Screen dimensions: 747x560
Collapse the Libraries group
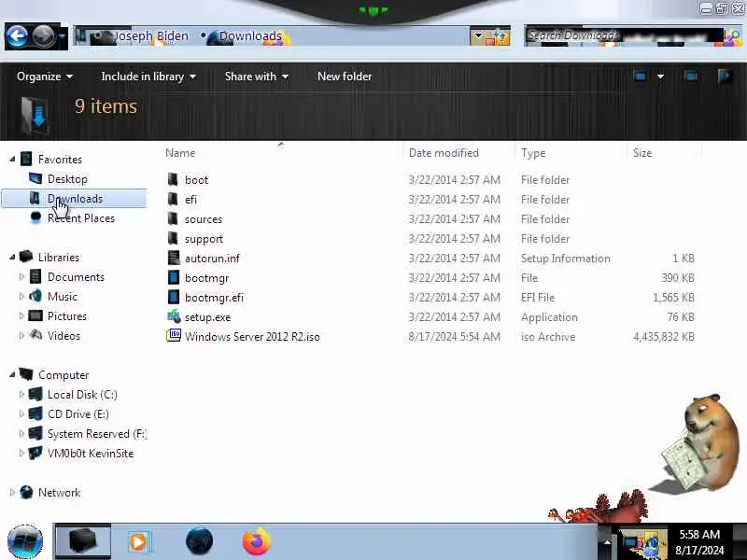[x=12, y=258]
